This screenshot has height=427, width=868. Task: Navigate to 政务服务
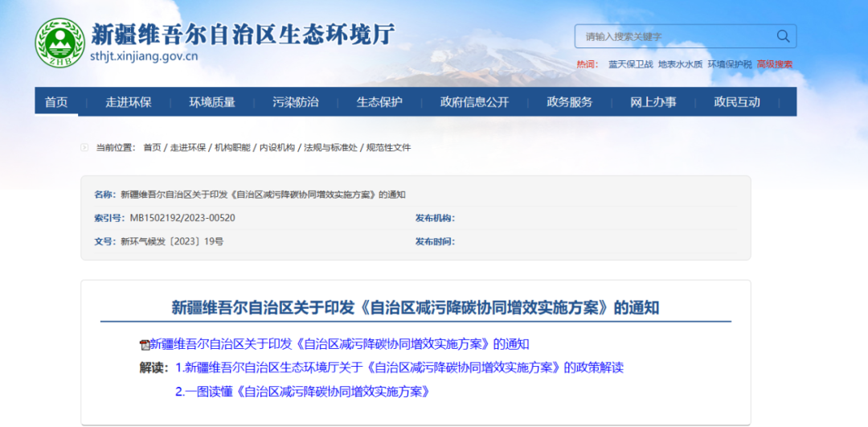click(569, 102)
